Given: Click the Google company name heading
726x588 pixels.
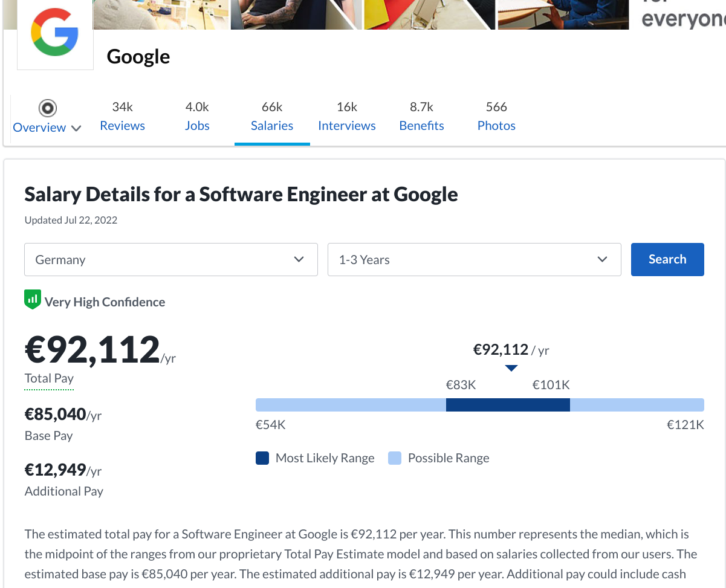Looking at the screenshot, I should [x=138, y=56].
